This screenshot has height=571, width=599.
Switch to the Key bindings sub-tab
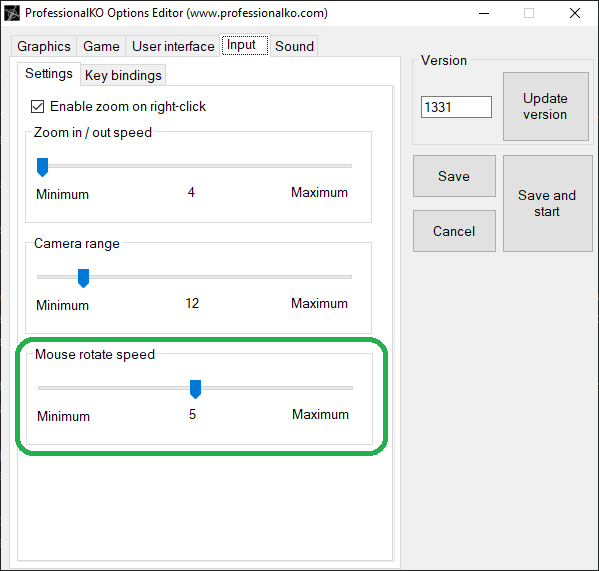(123, 75)
